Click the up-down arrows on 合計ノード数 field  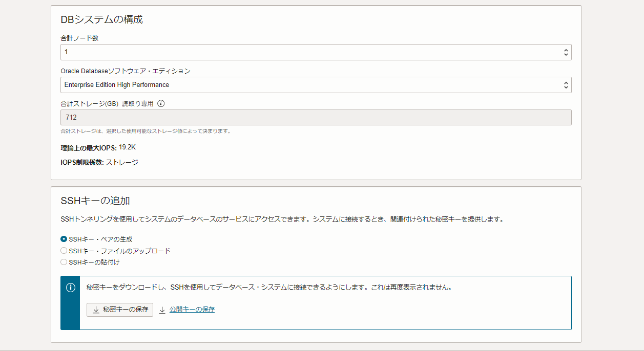[x=566, y=52]
